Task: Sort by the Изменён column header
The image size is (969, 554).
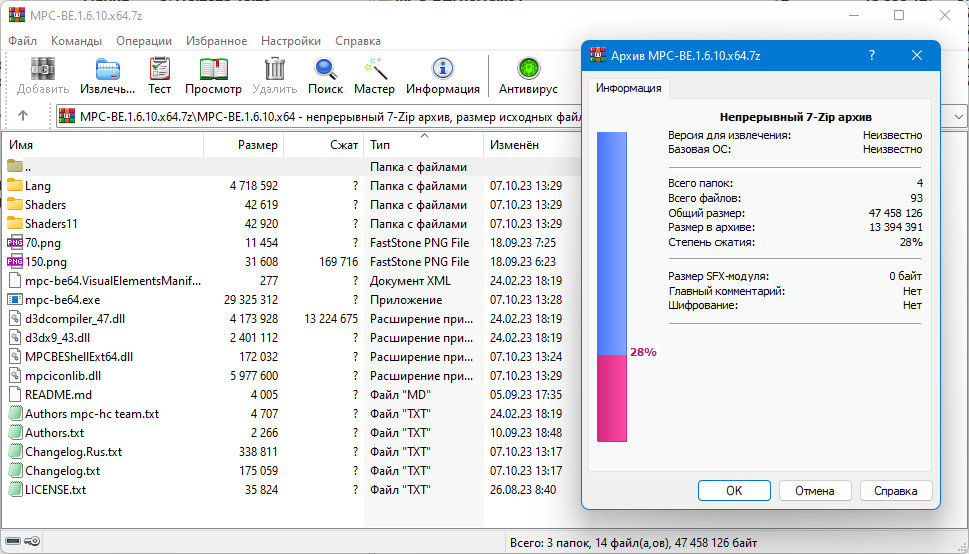Action: (533, 145)
